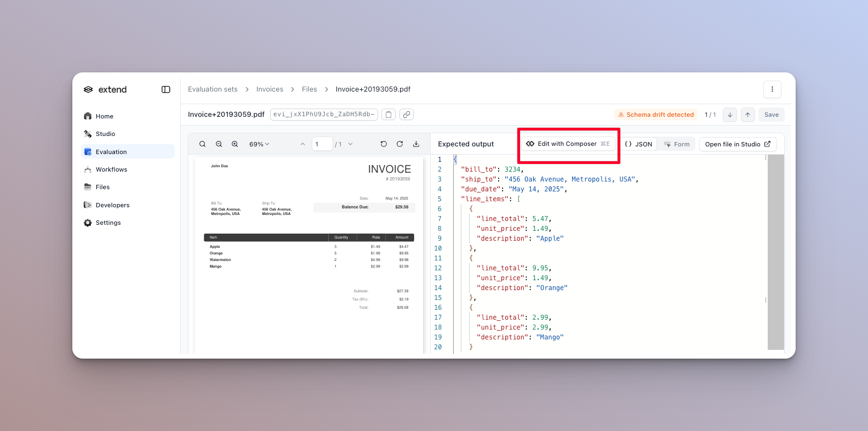Open the search icon in PDF toolbar
The height and width of the screenshot is (431, 868).
(x=202, y=144)
